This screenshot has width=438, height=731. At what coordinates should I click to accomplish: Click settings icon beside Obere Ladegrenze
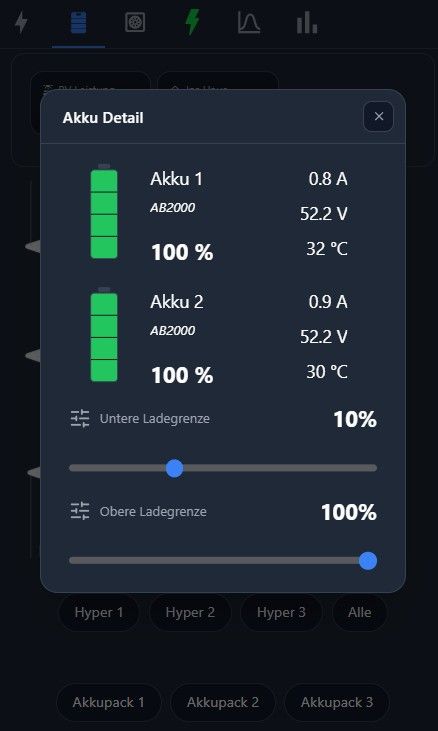click(80, 511)
